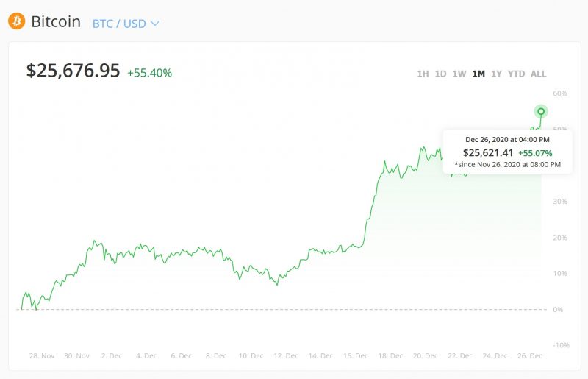588x379 pixels.
Task: Display all-time history with ALL
Action: point(539,74)
